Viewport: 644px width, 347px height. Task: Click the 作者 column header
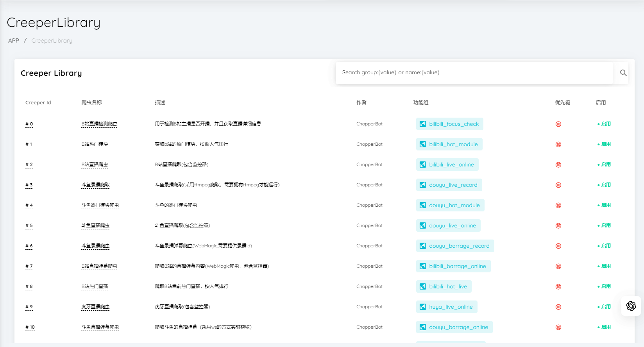(361, 103)
